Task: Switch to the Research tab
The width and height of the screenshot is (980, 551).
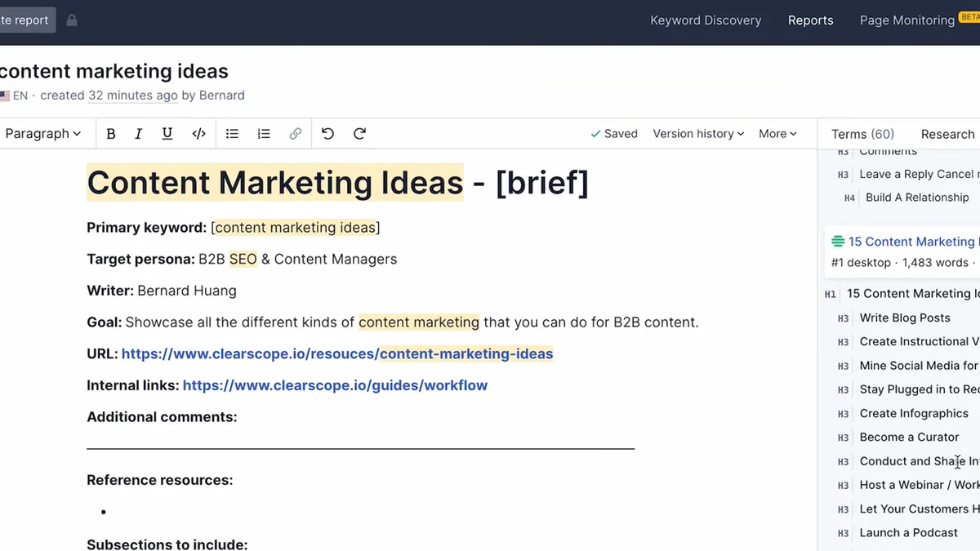Action: [948, 134]
